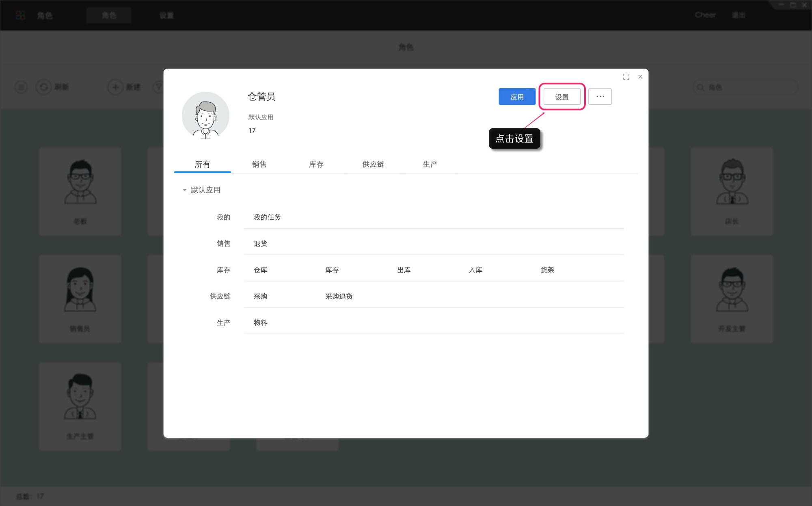Viewport: 812px width, 506px height.
Task: Click the 刷新 refresh icon
Action: [x=43, y=87]
